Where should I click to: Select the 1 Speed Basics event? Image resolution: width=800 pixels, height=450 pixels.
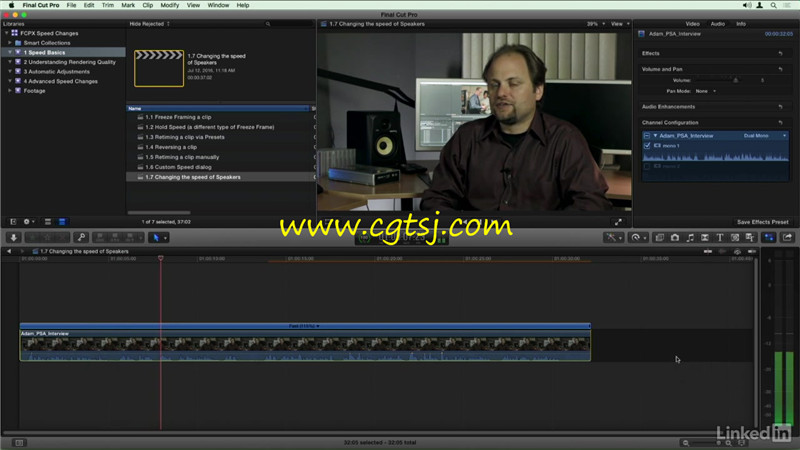pos(63,53)
